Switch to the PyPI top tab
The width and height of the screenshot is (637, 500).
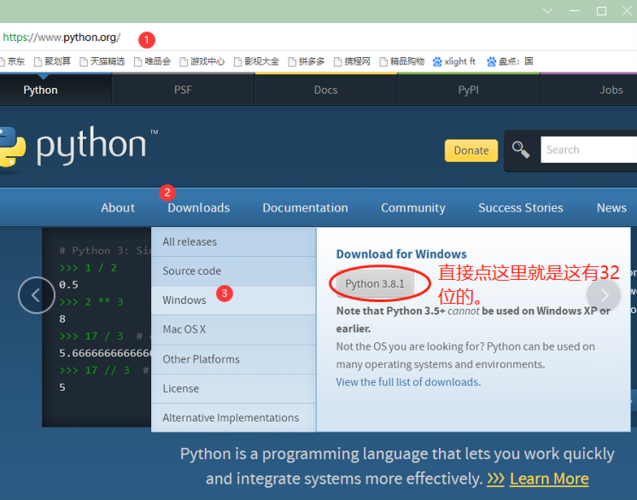[x=468, y=90]
